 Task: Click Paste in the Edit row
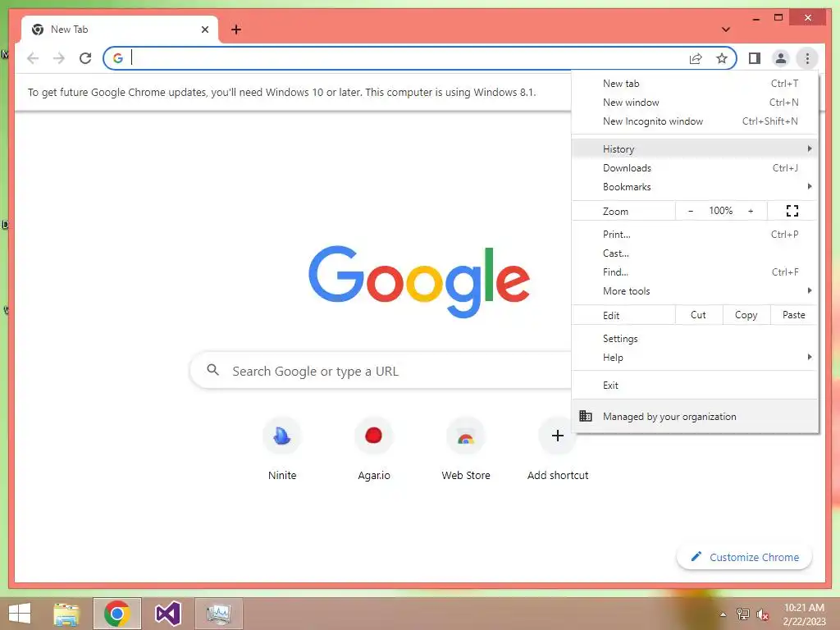[793, 315]
